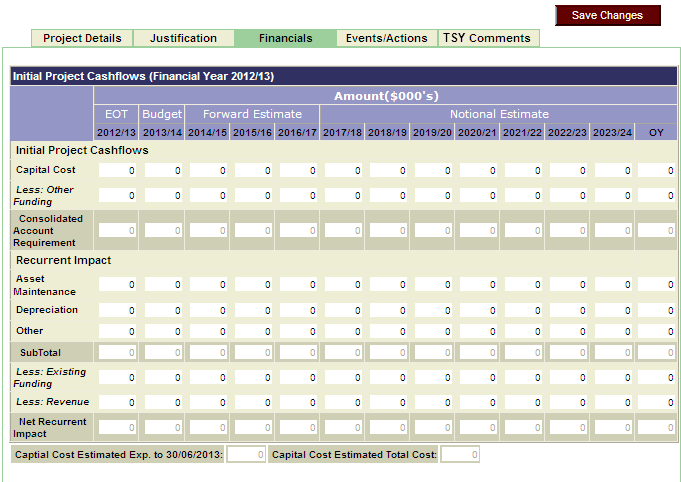Select the Financials tab

pos(285,38)
